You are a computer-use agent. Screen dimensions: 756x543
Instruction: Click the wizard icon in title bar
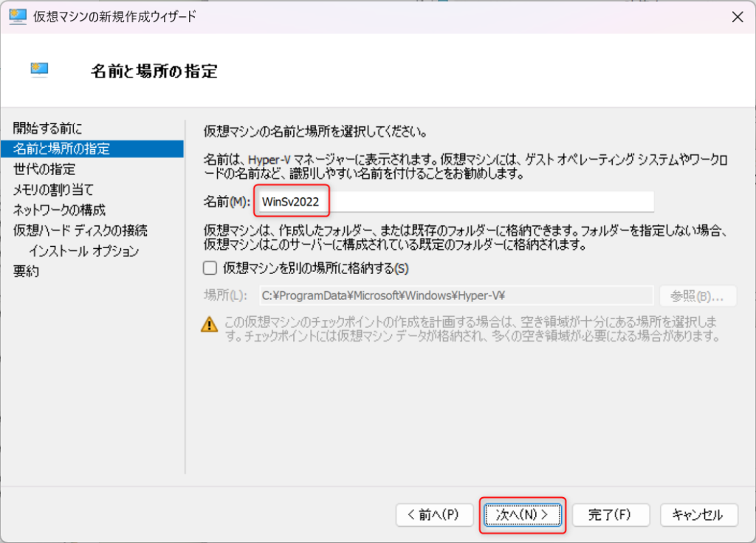click(x=18, y=16)
